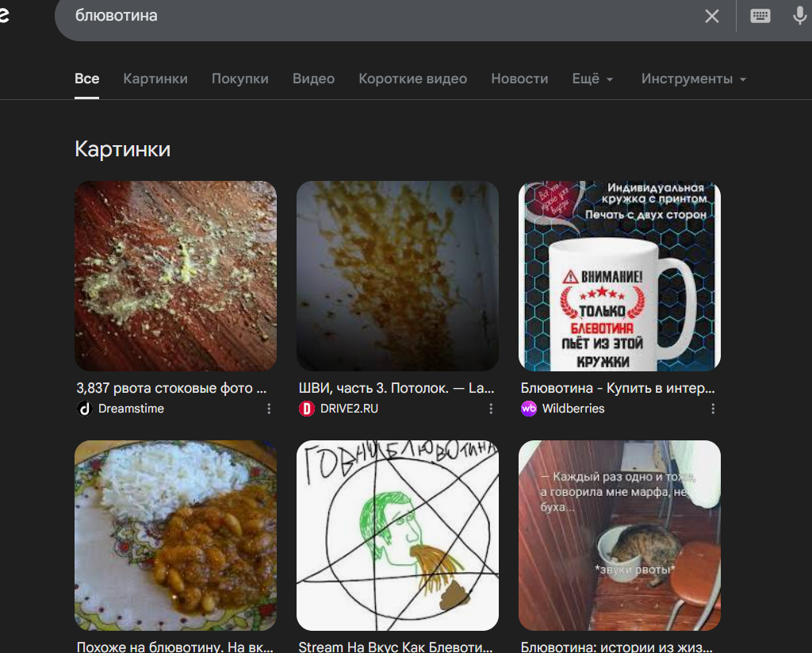Open the Короткие видео tab
The height and width of the screenshot is (653, 812).
click(x=412, y=79)
